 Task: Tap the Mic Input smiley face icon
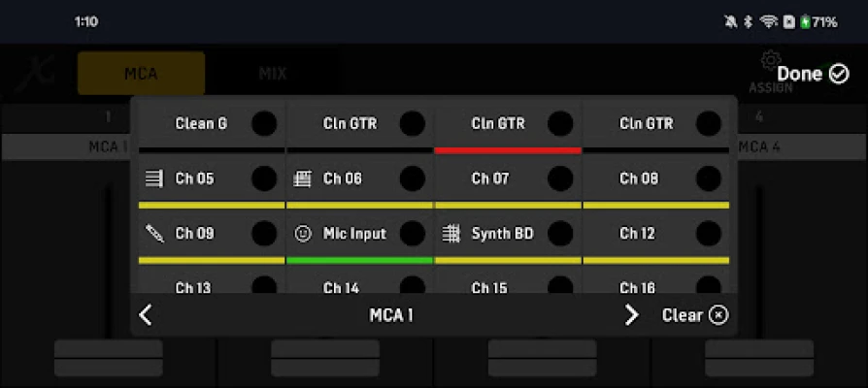pos(302,234)
